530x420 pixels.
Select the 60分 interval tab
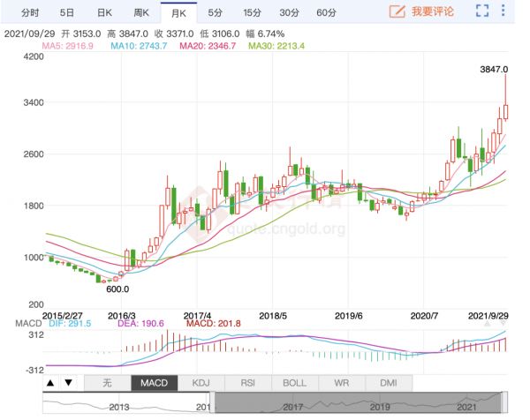pyautogui.click(x=326, y=12)
